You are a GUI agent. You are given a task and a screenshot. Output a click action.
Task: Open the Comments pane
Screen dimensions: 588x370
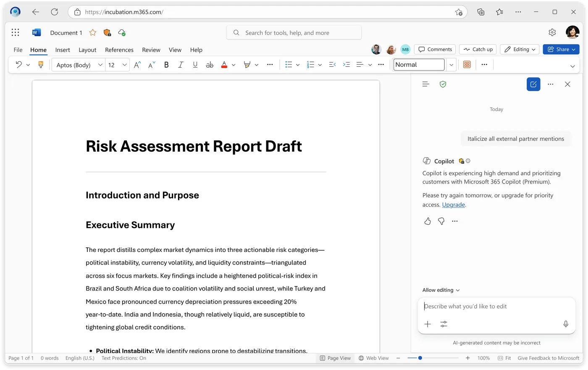(435, 49)
